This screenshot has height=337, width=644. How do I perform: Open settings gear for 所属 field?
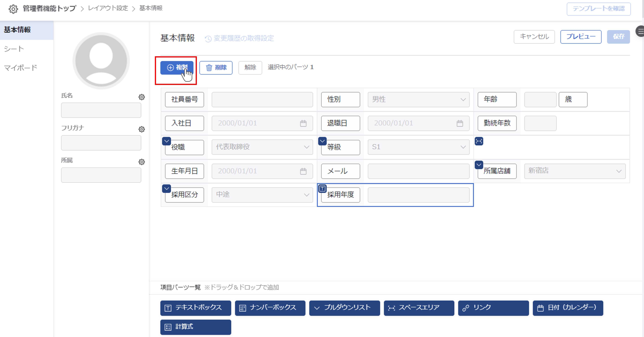142,162
